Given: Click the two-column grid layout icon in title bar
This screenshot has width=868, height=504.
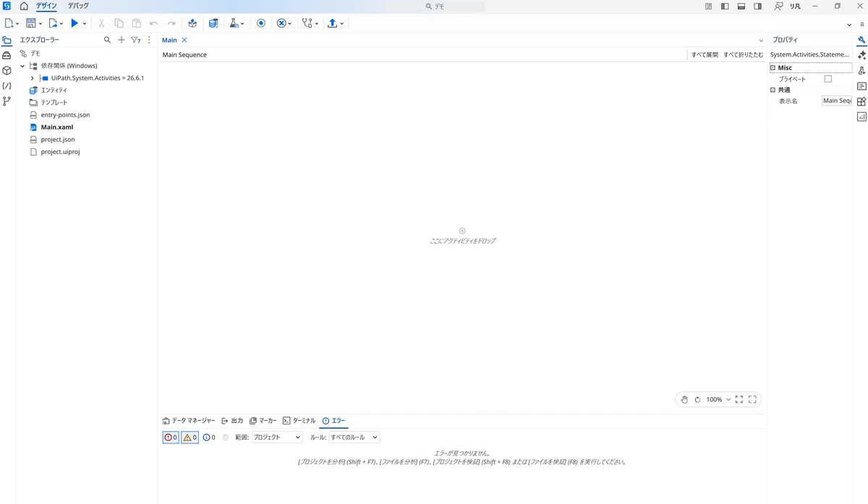Looking at the screenshot, I should click(709, 6).
